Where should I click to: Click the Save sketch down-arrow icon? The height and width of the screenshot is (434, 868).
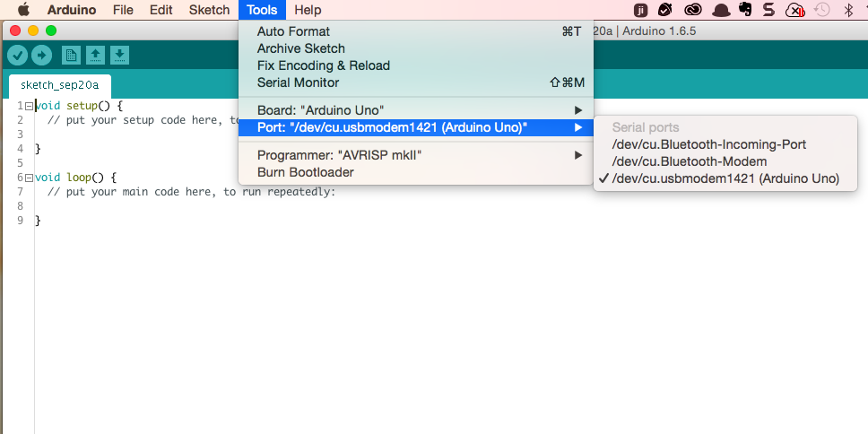[119, 56]
